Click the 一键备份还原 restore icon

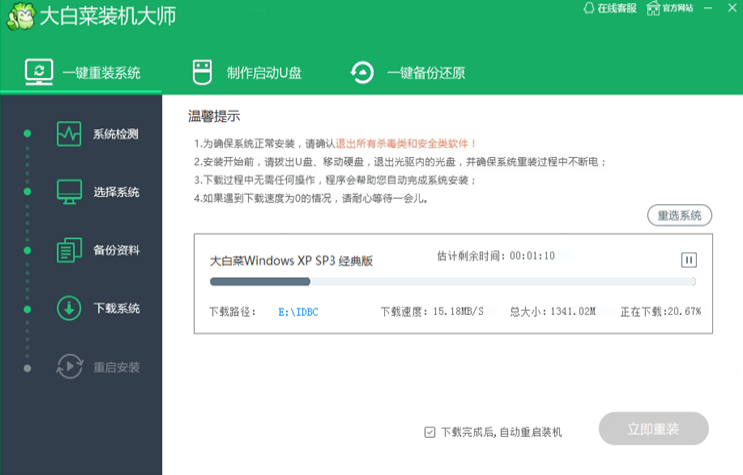[361, 72]
